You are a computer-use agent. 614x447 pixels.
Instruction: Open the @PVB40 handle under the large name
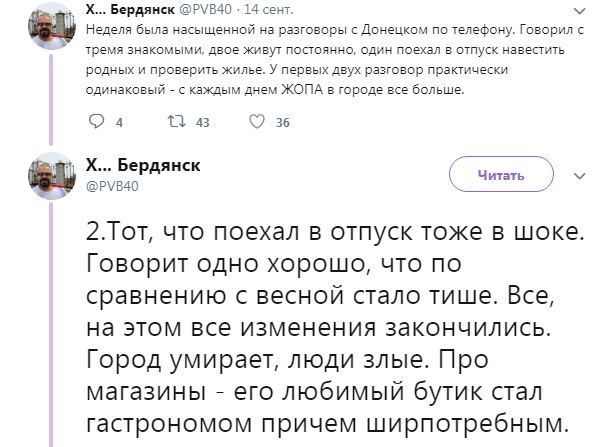point(112,186)
